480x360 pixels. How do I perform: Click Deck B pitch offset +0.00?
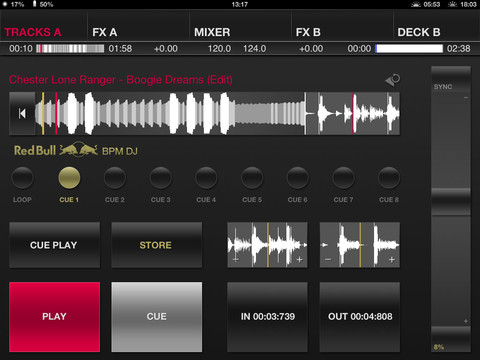tap(311, 49)
